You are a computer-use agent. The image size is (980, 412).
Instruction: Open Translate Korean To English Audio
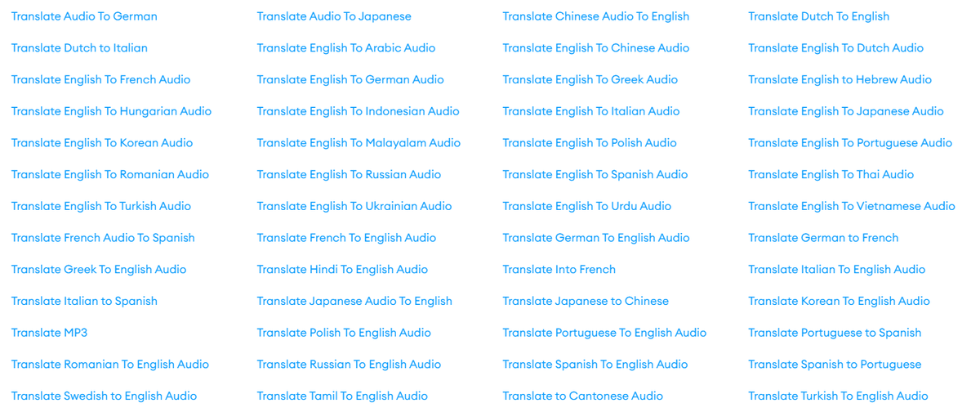click(840, 302)
